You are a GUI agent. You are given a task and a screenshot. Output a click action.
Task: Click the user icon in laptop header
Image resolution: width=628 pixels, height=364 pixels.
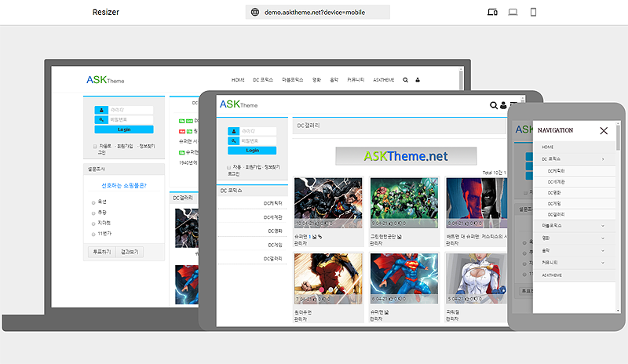point(418,80)
